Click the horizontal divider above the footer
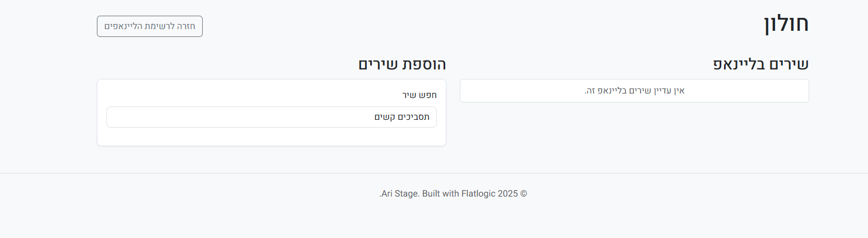 pyautogui.click(x=434, y=173)
